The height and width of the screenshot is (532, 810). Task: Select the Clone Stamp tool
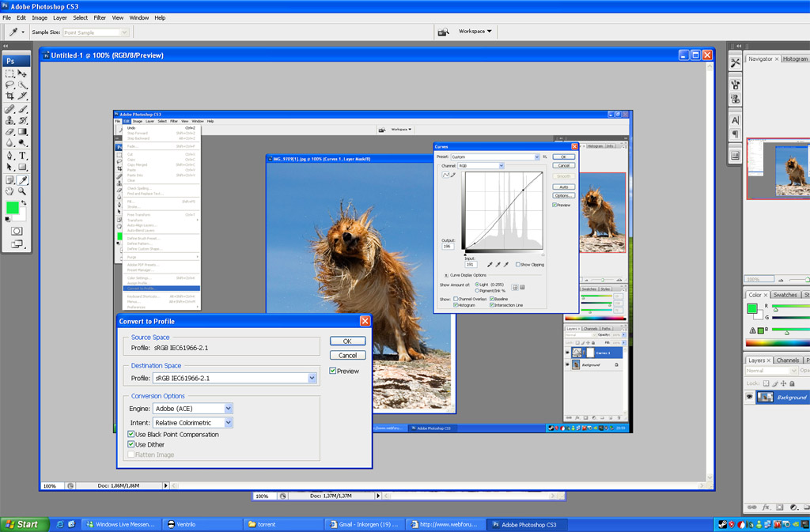(x=9, y=120)
